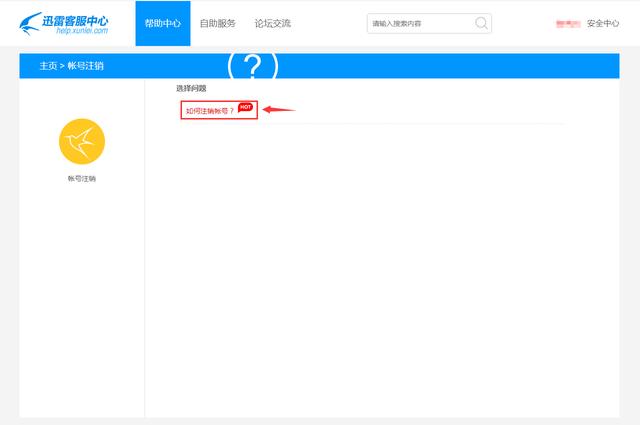Click the yellow bird account cancellation icon
Screen dimensions: 640x425
[x=82, y=141]
